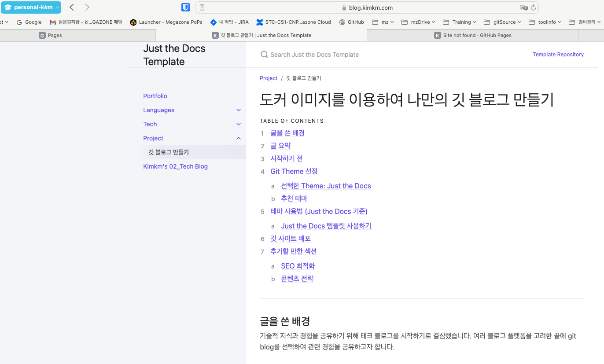Click the translate icon in address bar
This screenshot has height=364, width=604.
(523, 7)
